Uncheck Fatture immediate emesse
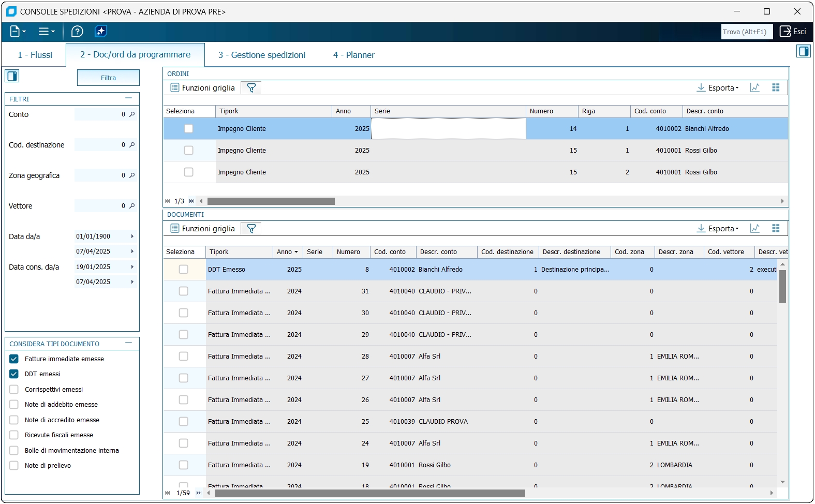This screenshot has height=504, width=815. 14,359
